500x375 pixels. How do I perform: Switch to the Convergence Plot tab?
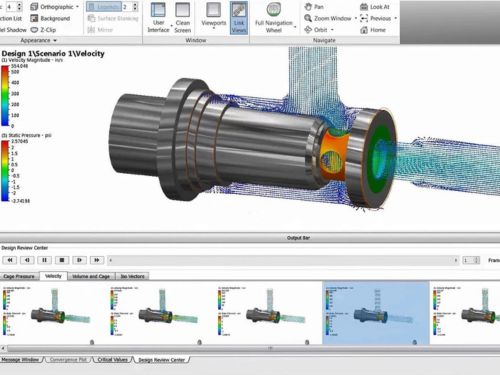[68, 360]
